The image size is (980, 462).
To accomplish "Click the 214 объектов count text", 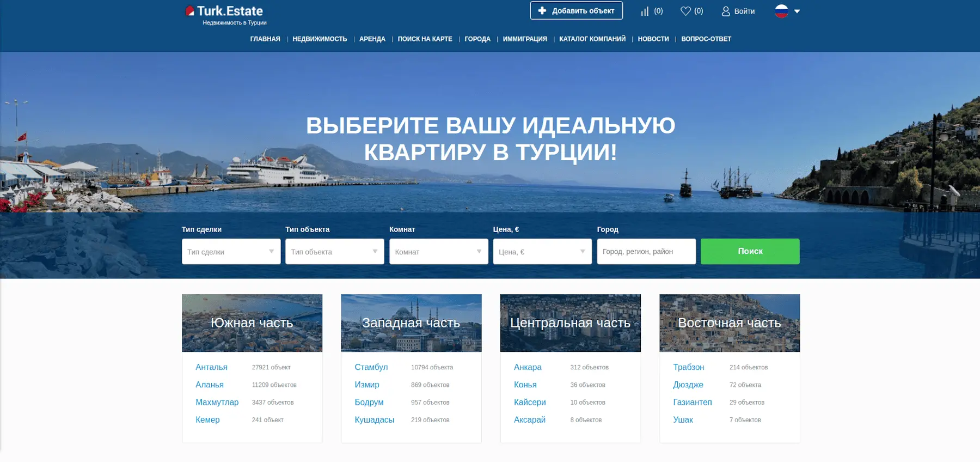I will (749, 367).
